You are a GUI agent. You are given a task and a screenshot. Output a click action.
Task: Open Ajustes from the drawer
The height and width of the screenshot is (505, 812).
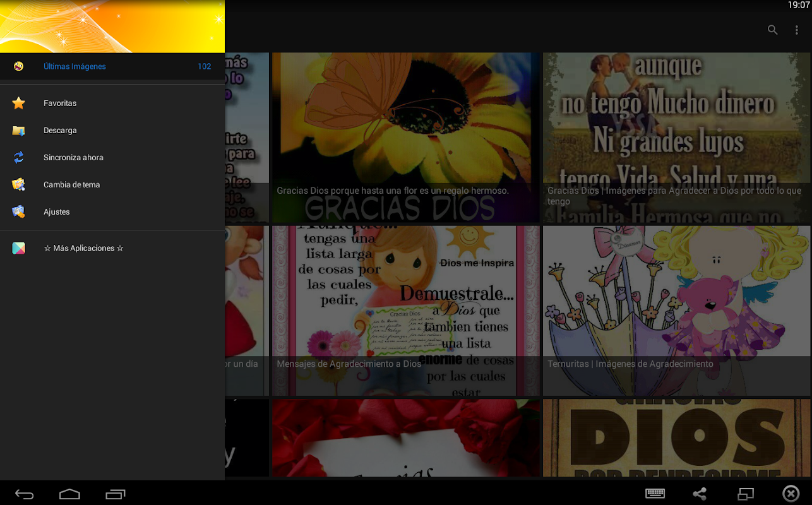pos(112,212)
